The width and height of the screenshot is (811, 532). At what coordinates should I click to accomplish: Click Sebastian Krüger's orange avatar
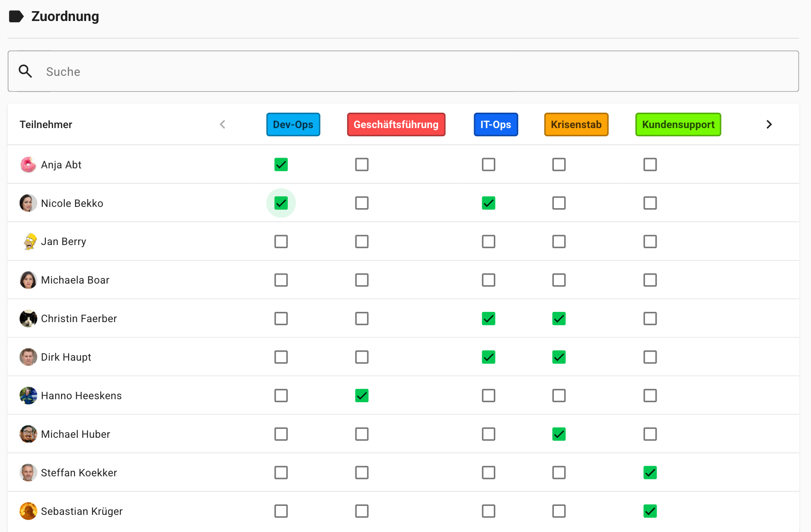tap(28, 511)
